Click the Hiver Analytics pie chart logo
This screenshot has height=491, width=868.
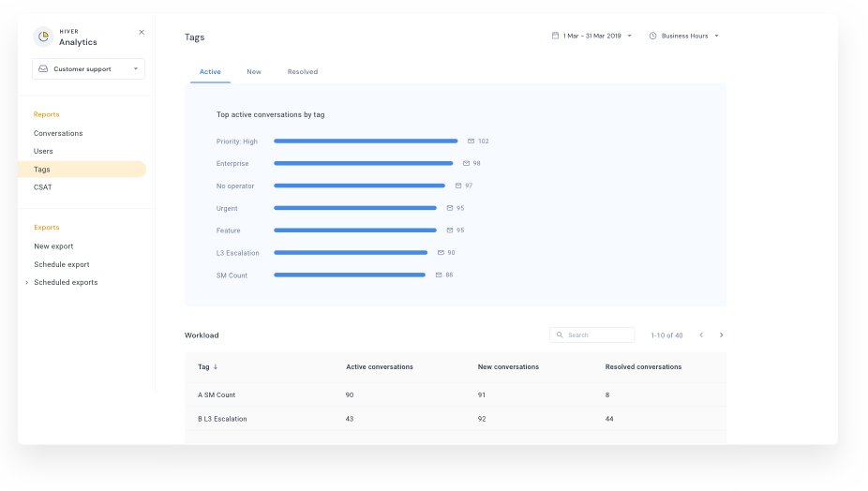tap(43, 37)
